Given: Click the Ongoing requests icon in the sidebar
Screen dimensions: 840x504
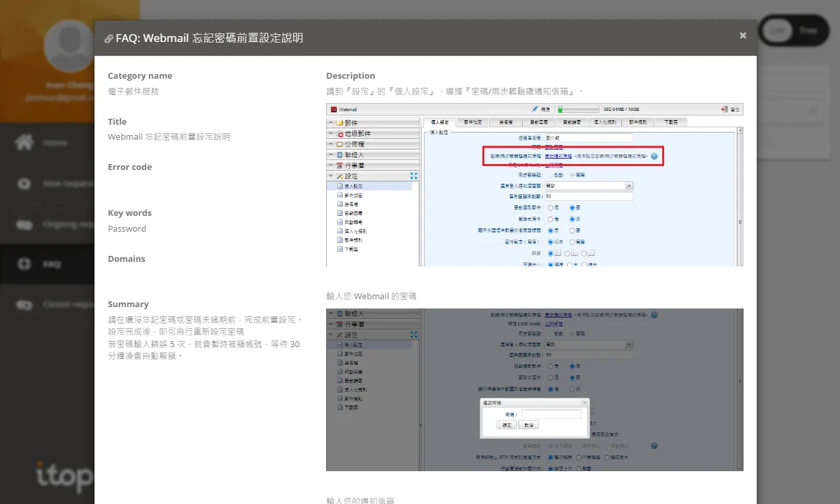Looking at the screenshot, I should pos(24,224).
